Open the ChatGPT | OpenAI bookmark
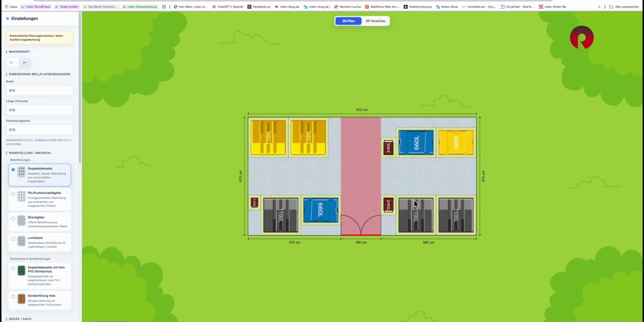The height and width of the screenshot is (322, 644). [x=228, y=7]
